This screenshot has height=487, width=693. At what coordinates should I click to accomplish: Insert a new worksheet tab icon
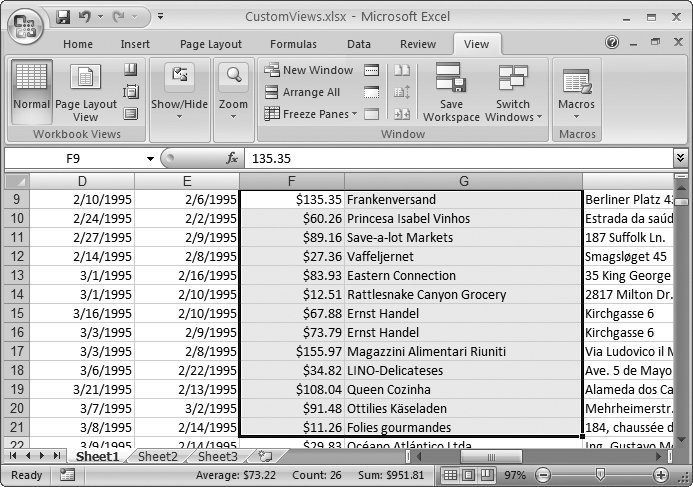pyautogui.click(x=265, y=456)
